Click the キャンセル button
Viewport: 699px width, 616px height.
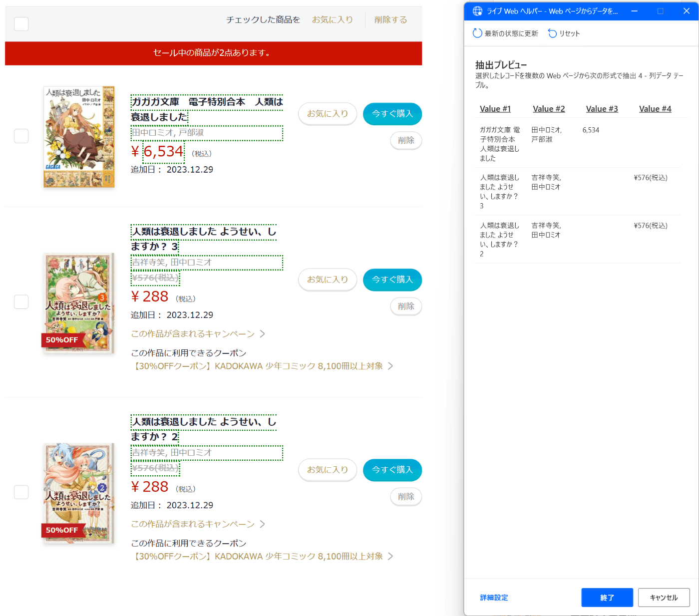(x=664, y=598)
